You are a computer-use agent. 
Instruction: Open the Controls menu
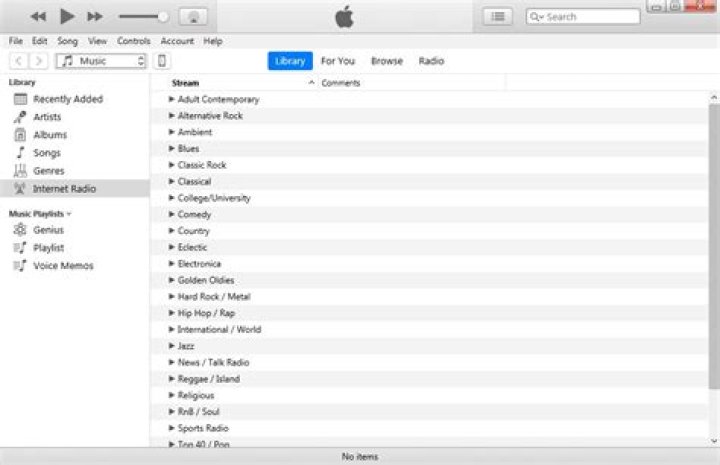pyautogui.click(x=133, y=41)
